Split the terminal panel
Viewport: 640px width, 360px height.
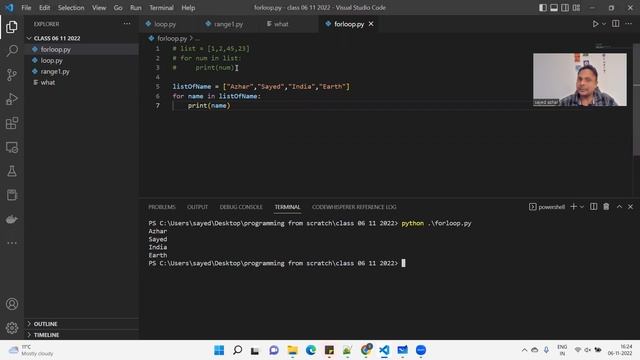593,207
